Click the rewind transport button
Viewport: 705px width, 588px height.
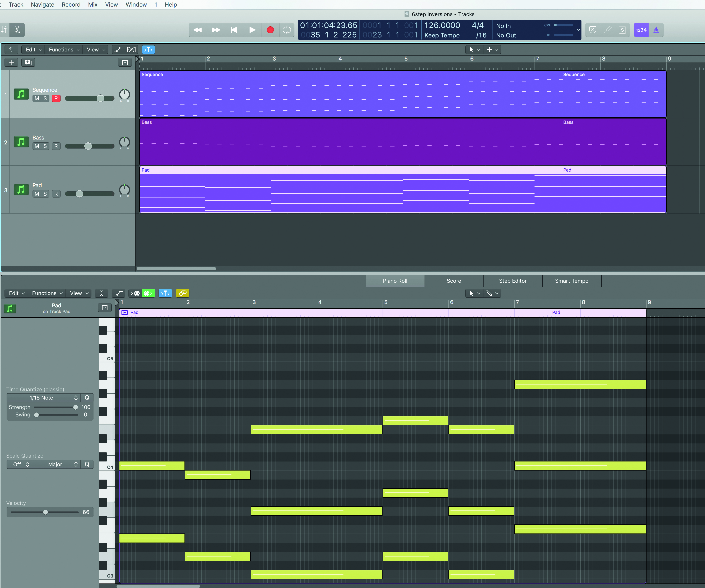[x=198, y=30]
